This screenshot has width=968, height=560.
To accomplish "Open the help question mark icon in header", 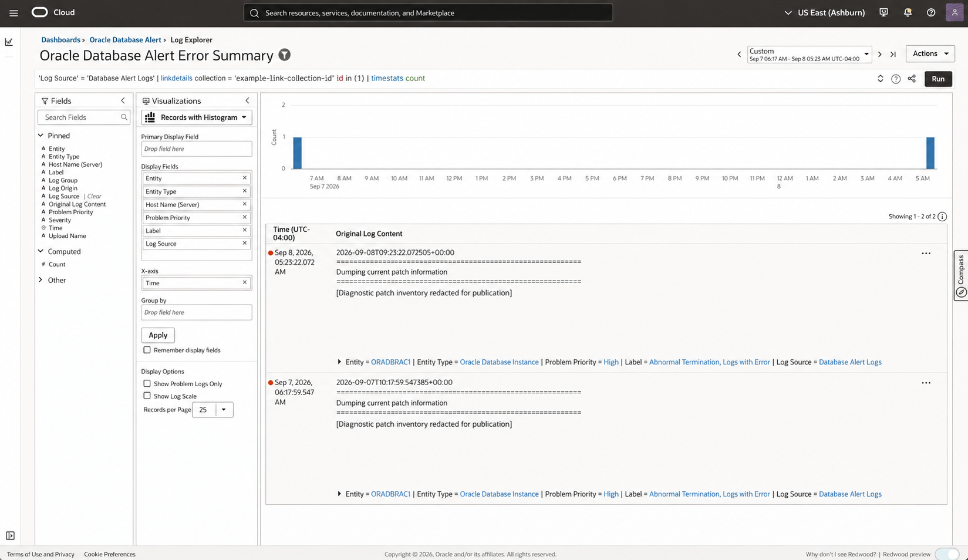I will tap(931, 12).
